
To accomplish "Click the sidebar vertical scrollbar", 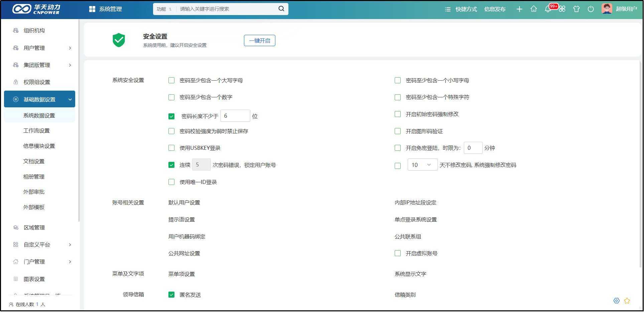I will (x=79, y=120).
